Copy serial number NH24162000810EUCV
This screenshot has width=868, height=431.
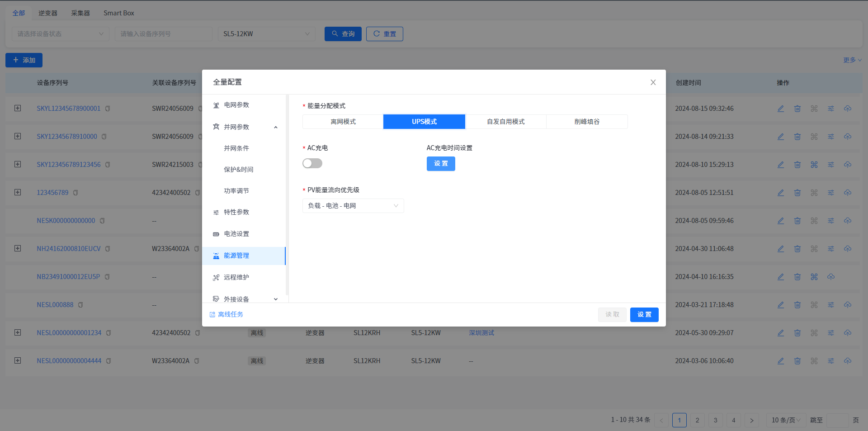coord(108,249)
